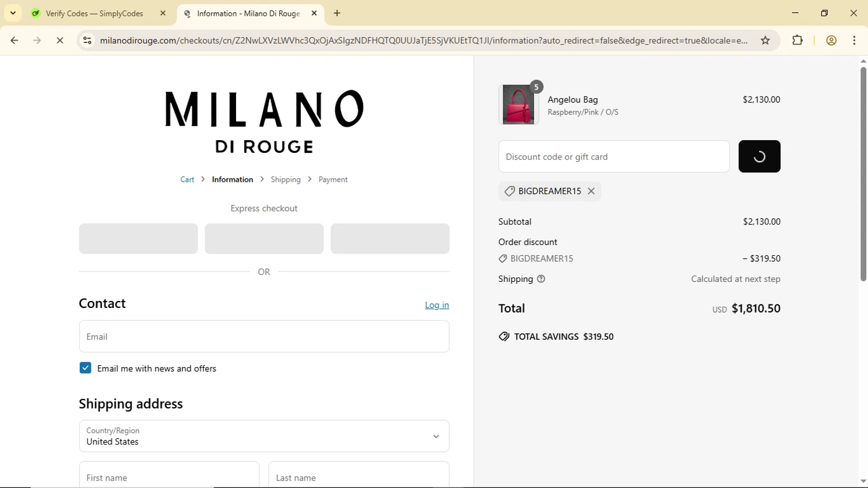Click the Milano Di Rouge logo
Image resolution: width=868 pixels, height=488 pixels.
coord(264,122)
